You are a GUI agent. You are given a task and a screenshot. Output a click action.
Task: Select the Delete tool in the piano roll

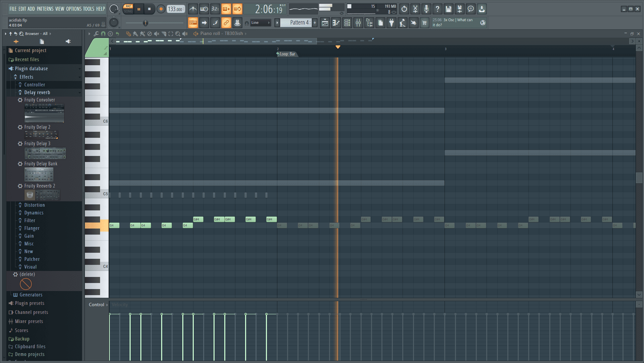point(149,34)
